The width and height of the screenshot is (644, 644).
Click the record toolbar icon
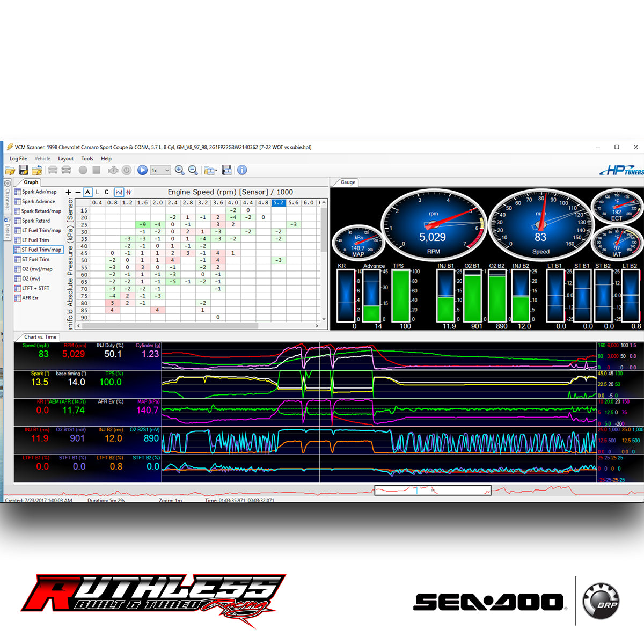83,170
